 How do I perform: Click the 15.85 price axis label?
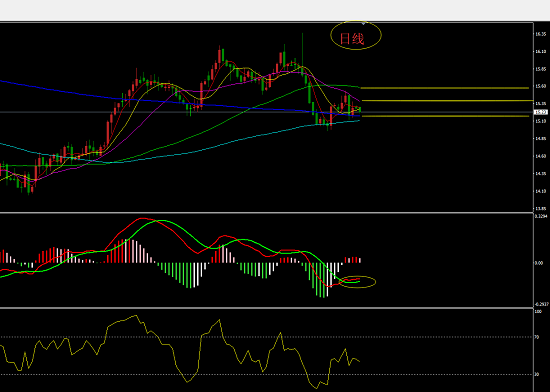(x=541, y=69)
